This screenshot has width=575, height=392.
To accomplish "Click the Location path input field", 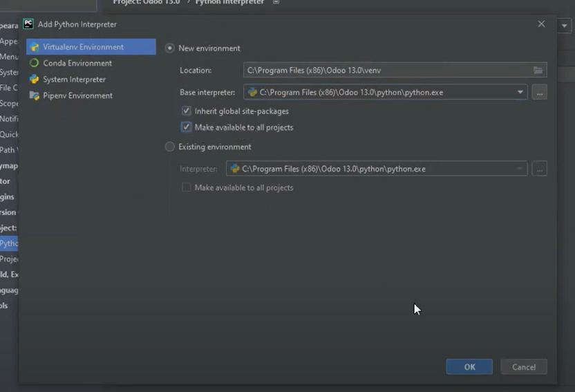I will click(x=387, y=70).
